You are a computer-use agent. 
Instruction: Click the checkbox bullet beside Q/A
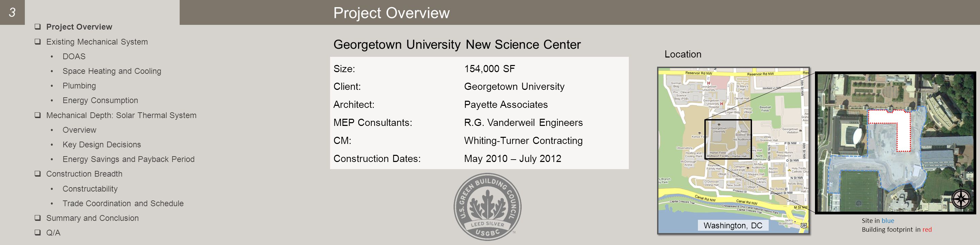tap(38, 232)
